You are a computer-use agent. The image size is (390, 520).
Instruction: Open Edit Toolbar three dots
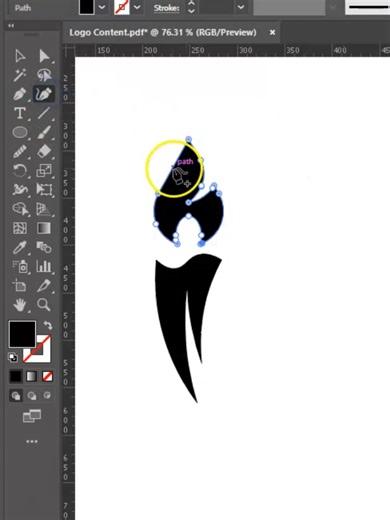pos(32,442)
